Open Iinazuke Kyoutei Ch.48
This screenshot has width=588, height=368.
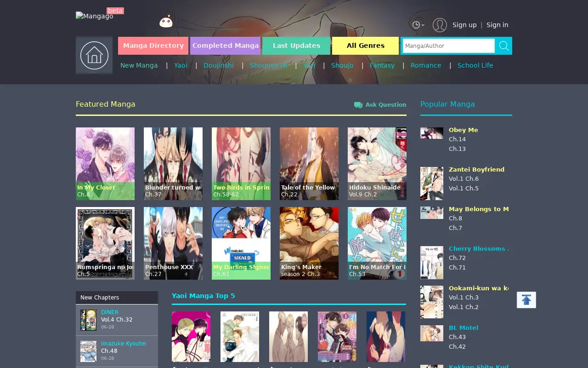tap(109, 351)
